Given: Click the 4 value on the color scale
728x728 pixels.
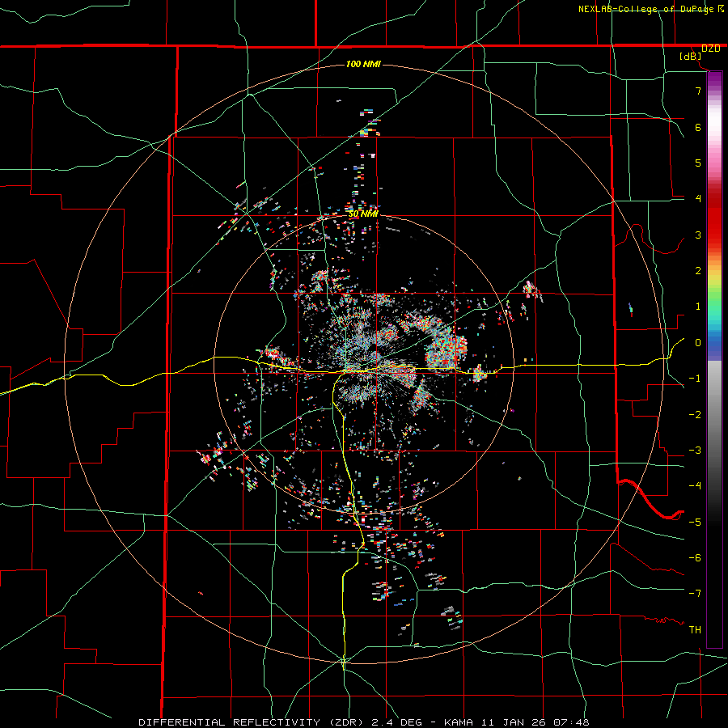Looking at the screenshot, I should (x=698, y=199).
